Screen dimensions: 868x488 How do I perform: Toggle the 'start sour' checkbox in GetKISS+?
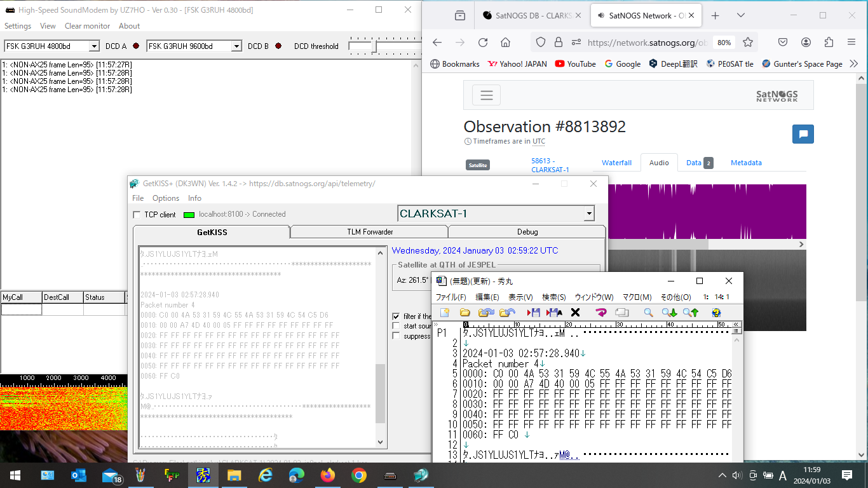(x=397, y=326)
